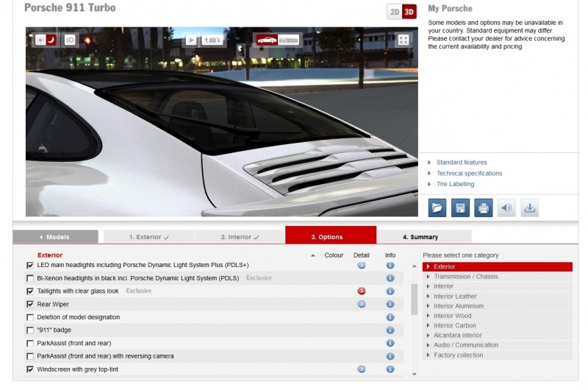The width and height of the screenshot is (588, 390).
Task: Expand Transmission / Chassis category
Action: pos(498,276)
